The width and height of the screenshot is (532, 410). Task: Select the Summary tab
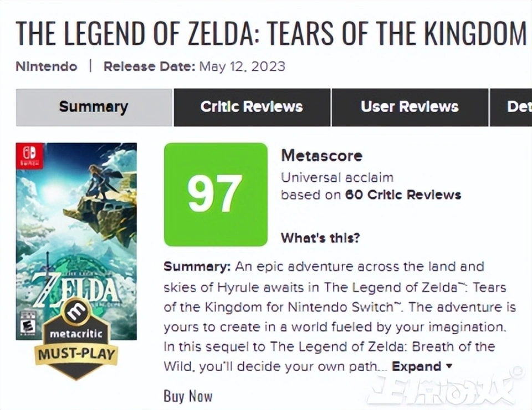94,107
